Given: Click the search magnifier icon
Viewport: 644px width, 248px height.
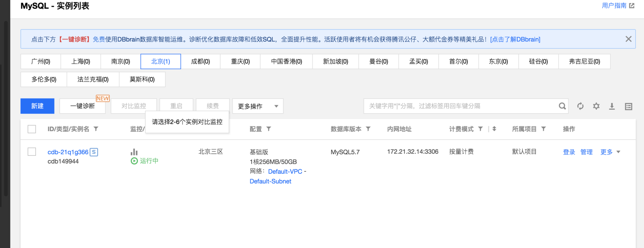Looking at the screenshot, I should click(562, 106).
